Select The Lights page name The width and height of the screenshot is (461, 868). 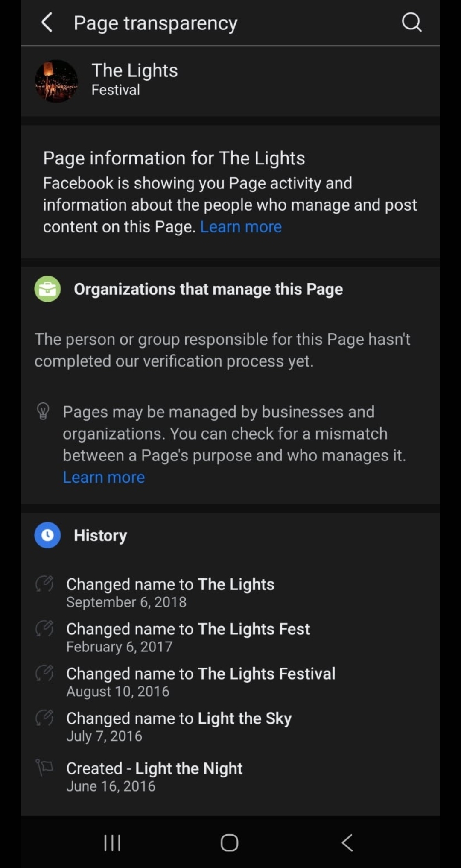(x=134, y=70)
